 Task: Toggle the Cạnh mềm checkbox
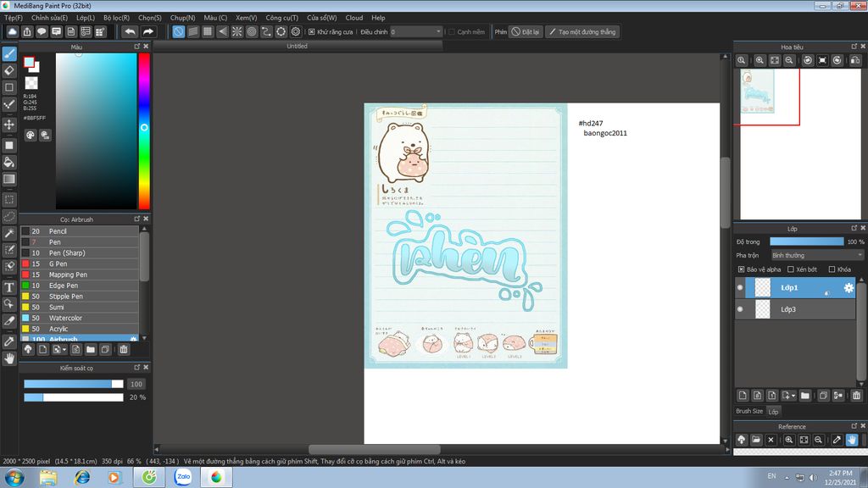[x=451, y=32]
